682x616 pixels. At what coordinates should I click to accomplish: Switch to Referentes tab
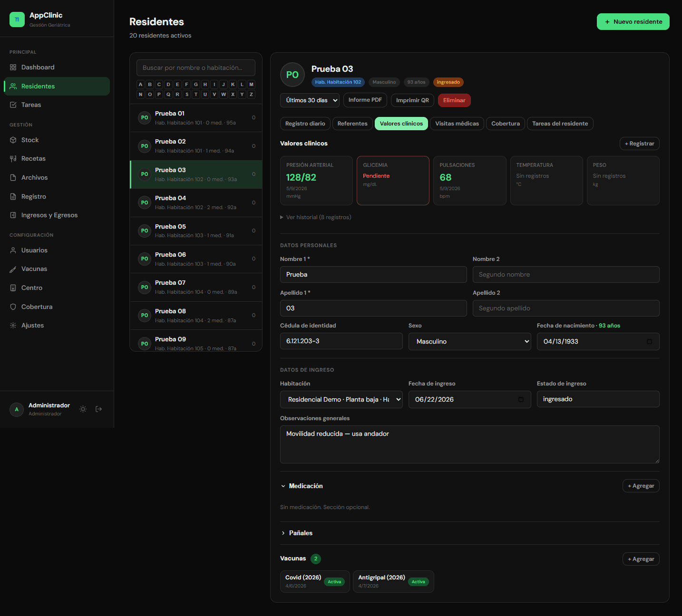[352, 124]
